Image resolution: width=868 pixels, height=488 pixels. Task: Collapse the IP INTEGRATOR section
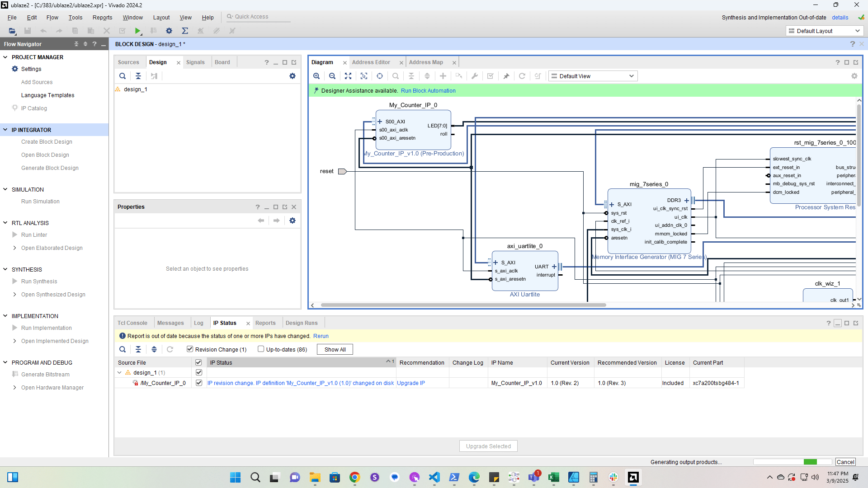coord(5,130)
